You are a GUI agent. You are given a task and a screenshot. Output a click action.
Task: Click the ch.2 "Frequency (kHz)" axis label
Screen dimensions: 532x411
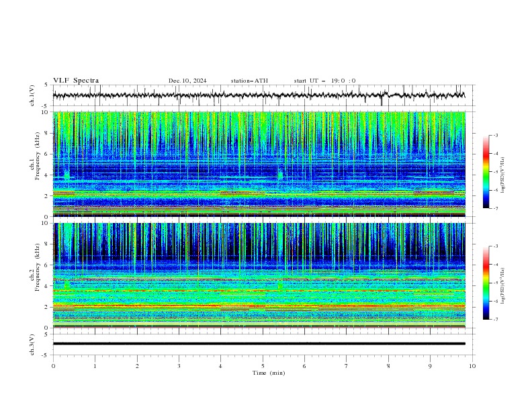37,267
